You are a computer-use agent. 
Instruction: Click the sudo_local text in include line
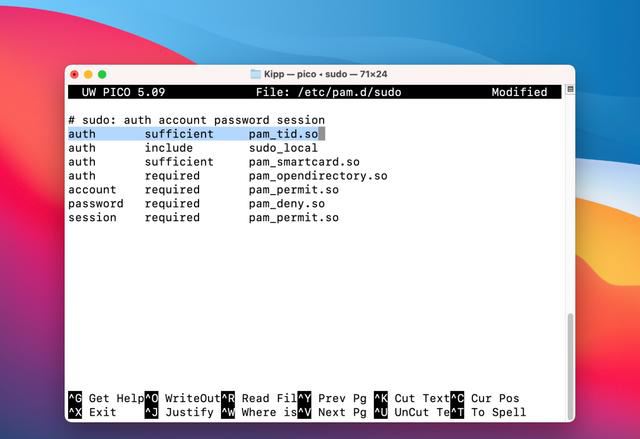(x=283, y=148)
